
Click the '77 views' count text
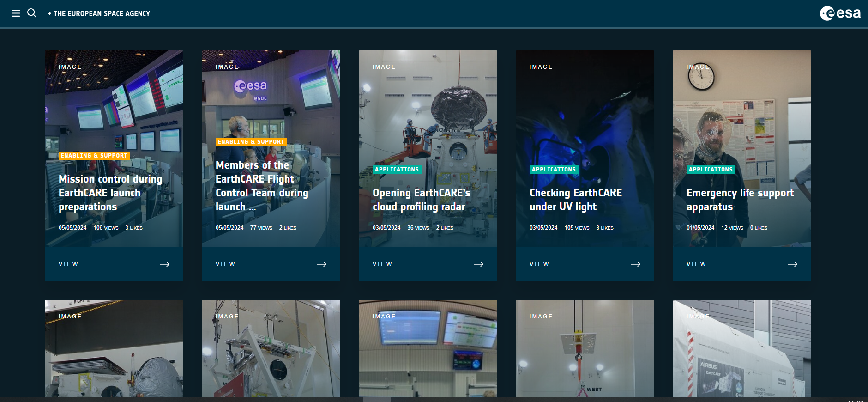[261, 228]
